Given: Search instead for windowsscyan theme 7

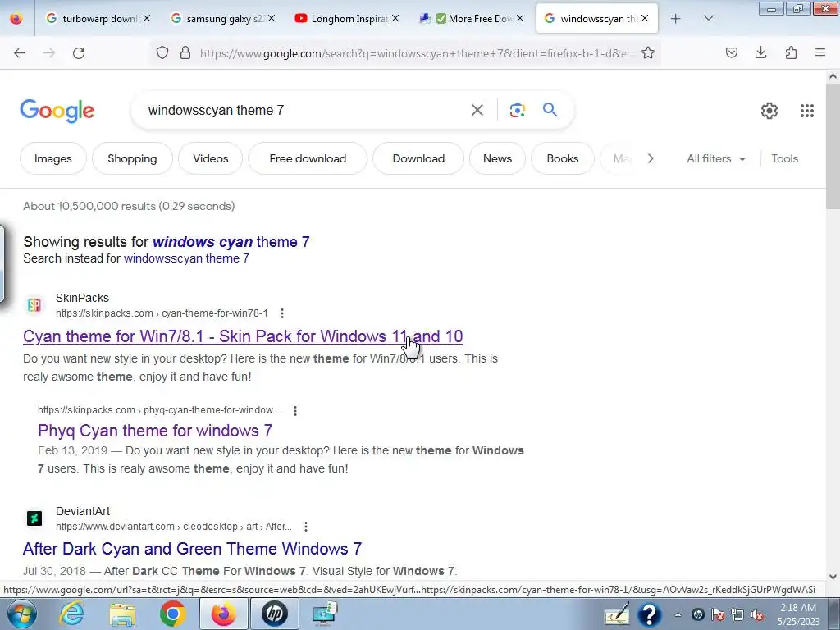Looking at the screenshot, I should 186,258.
